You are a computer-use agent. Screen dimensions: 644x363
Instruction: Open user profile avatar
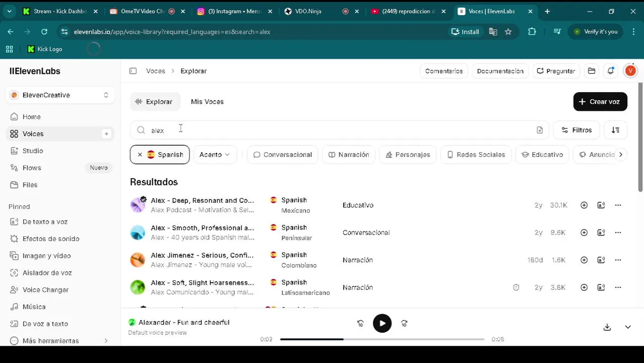(630, 71)
